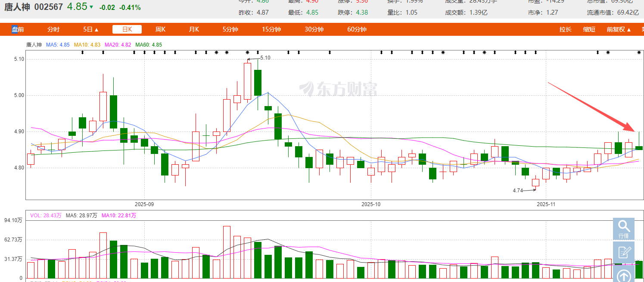
Task: Click the 4.74 low price annotation
Action: 518,190
